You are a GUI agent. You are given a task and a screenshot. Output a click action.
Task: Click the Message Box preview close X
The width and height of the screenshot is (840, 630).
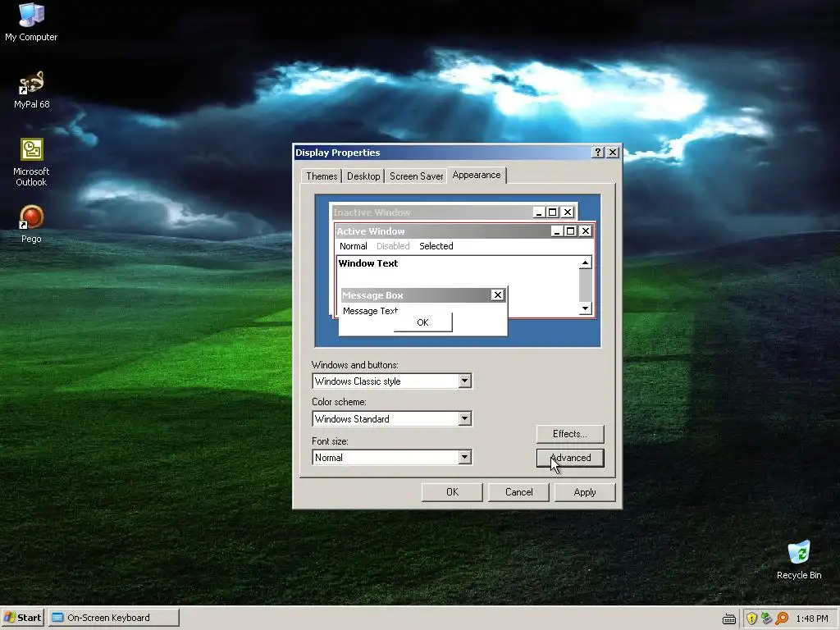pos(498,294)
